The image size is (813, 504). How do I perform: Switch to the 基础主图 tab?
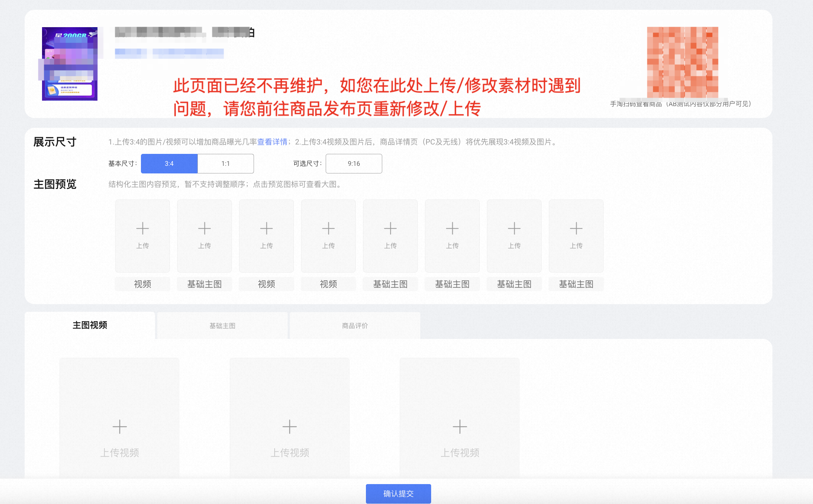222,325
